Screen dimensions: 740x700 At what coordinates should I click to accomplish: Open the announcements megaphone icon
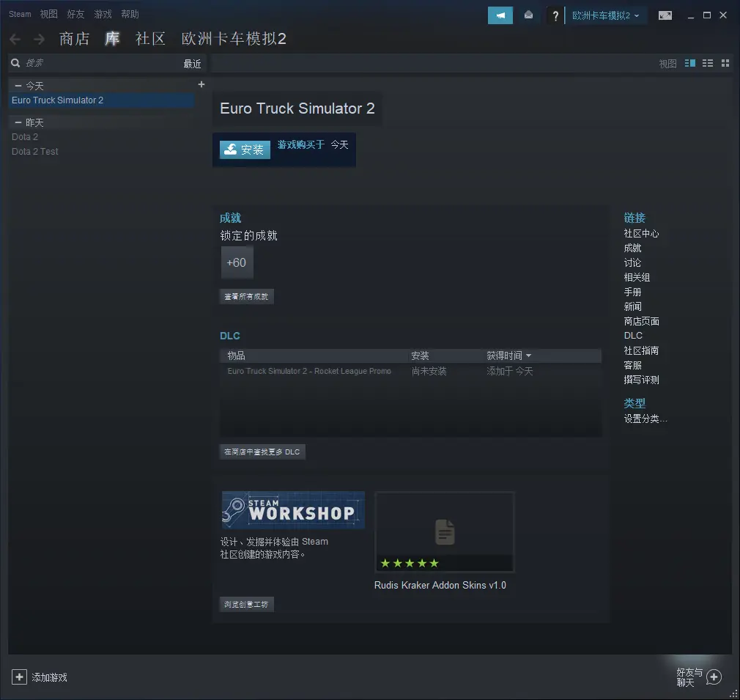tap(500, 15)
